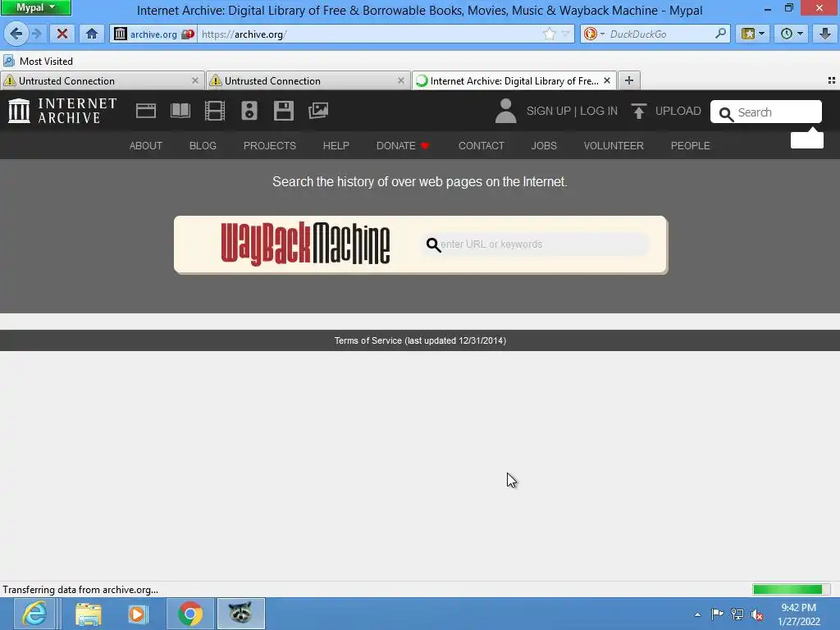Open the HELP navigation item
The width and height of the screenshot is (840, 630).
pyautogui.click(x=336, y=146)
